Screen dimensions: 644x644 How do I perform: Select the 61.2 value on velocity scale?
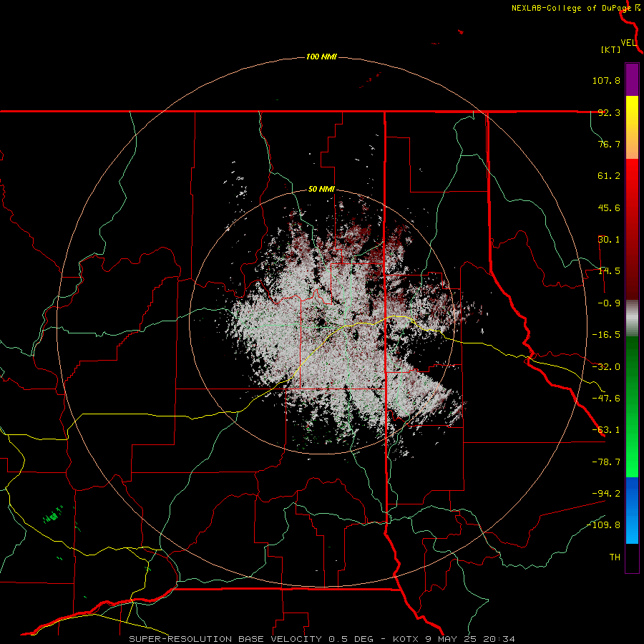tap(609, 176)
